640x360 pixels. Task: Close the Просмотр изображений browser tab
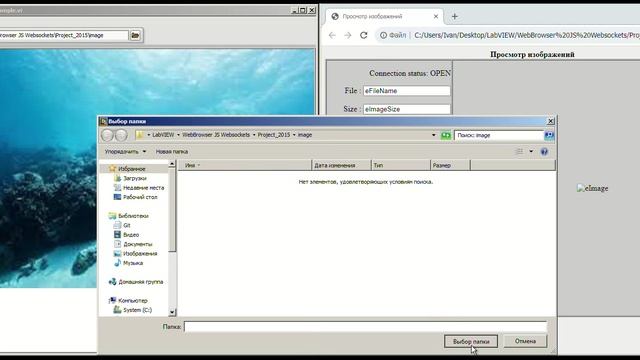click(x=436, y=16)
